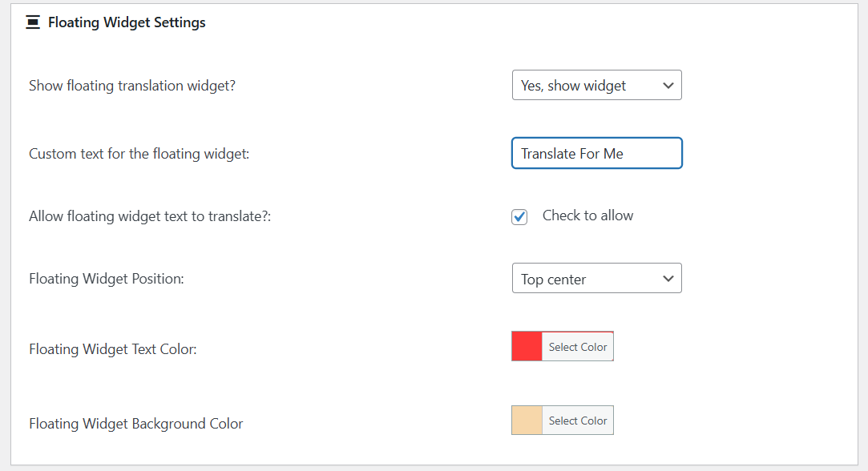
Task: Click the chevron arrow on show widget dropdown
Action: pyautogui.click(x=668, y=86)
